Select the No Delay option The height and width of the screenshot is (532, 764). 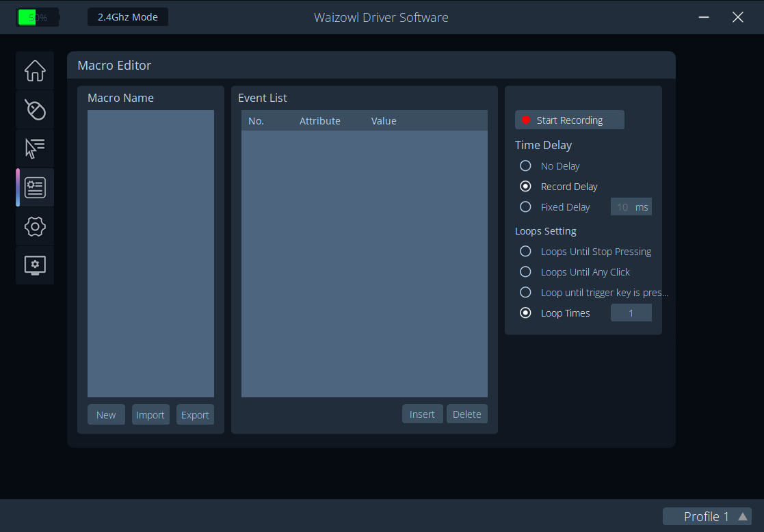coord(550,166)
